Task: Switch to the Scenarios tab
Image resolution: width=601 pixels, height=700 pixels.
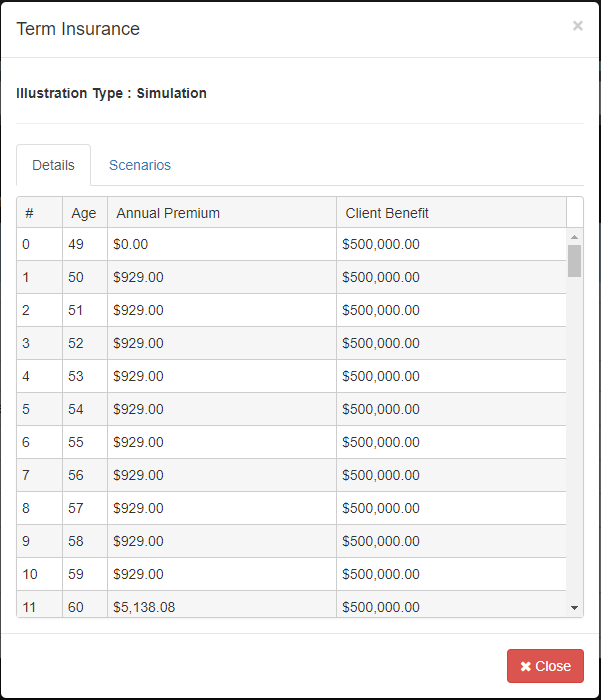Action: (x=140, y=165)
